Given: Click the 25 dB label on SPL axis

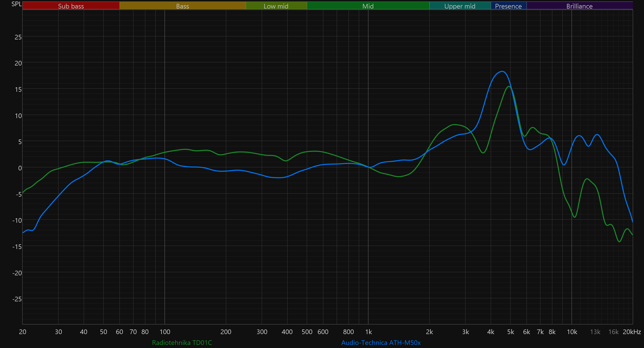Looking at the screenshot, I should (18, 37).
